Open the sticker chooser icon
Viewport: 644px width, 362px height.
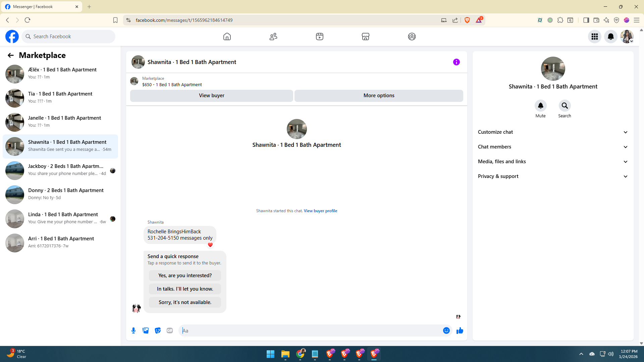158,330
